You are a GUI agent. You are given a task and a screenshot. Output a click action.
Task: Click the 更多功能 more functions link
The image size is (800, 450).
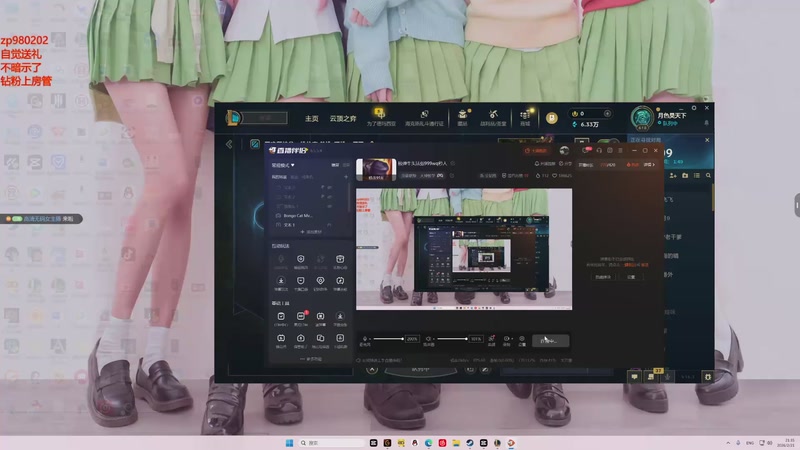(x=311, y=359)
